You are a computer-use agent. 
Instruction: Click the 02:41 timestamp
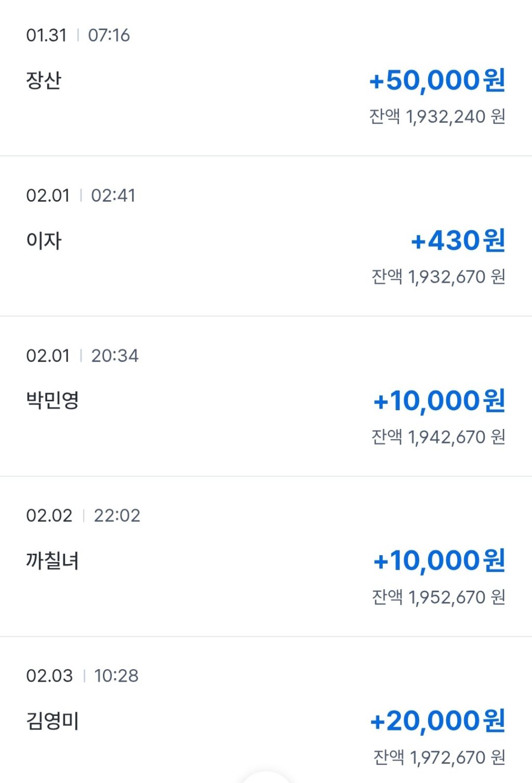113,195
